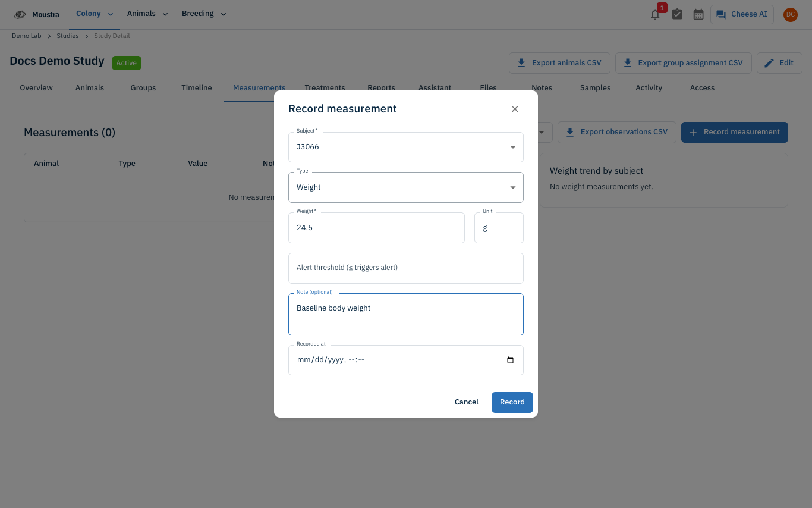Expand the Type dropdown arrow
The height and width of the screenshot is (508, 812).
coord(513,187)
